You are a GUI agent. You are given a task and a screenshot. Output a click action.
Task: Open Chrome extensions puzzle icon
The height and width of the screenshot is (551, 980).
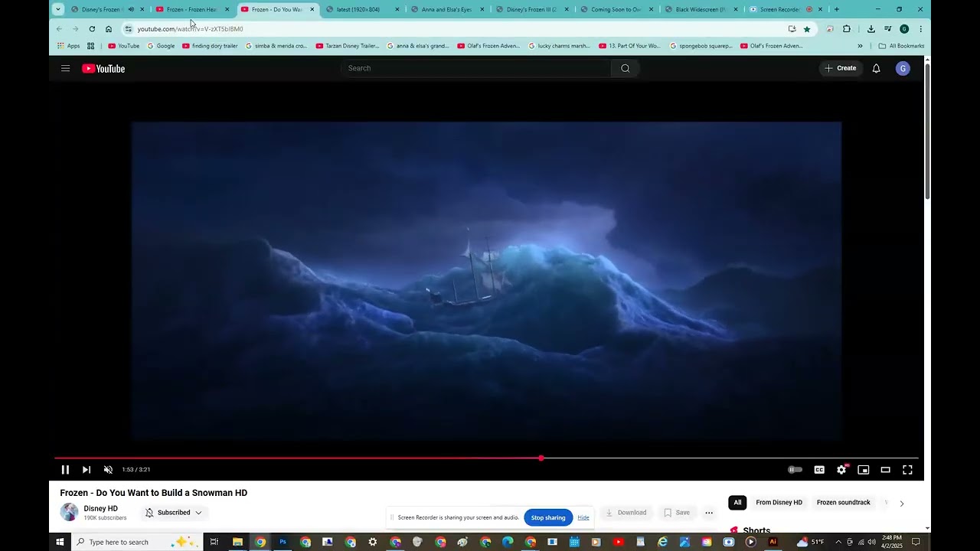pyautogui.click(x=847, y=29)
